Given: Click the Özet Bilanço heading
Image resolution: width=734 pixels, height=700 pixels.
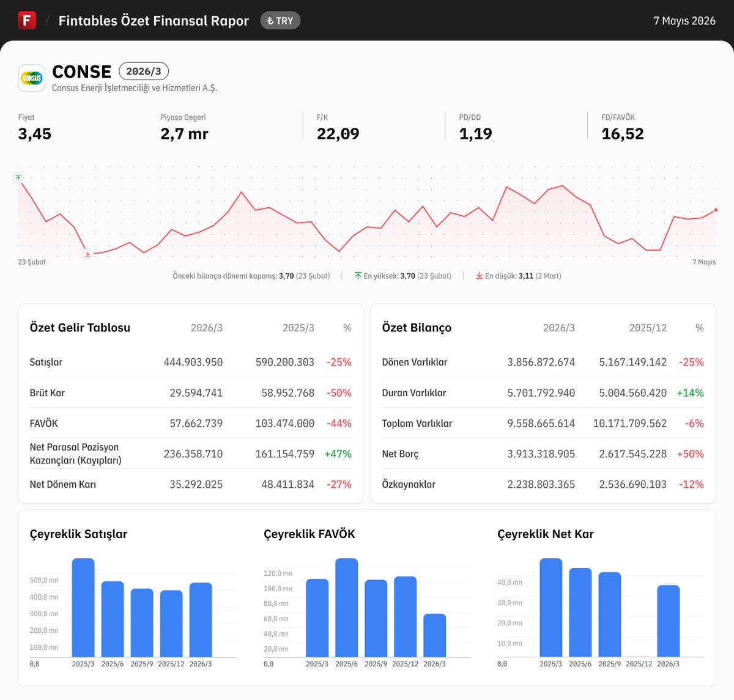Looking at the screenshot, I should click(417, 328).
